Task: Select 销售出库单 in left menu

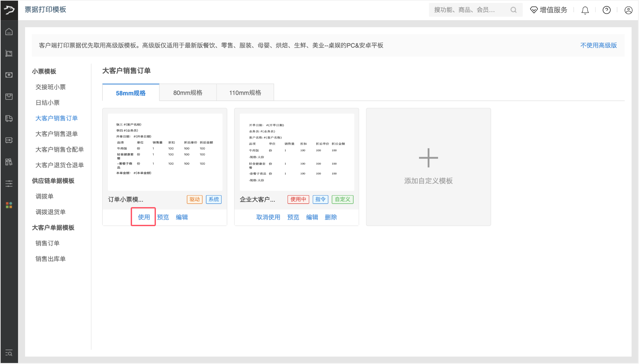Action: click(51, 259)
